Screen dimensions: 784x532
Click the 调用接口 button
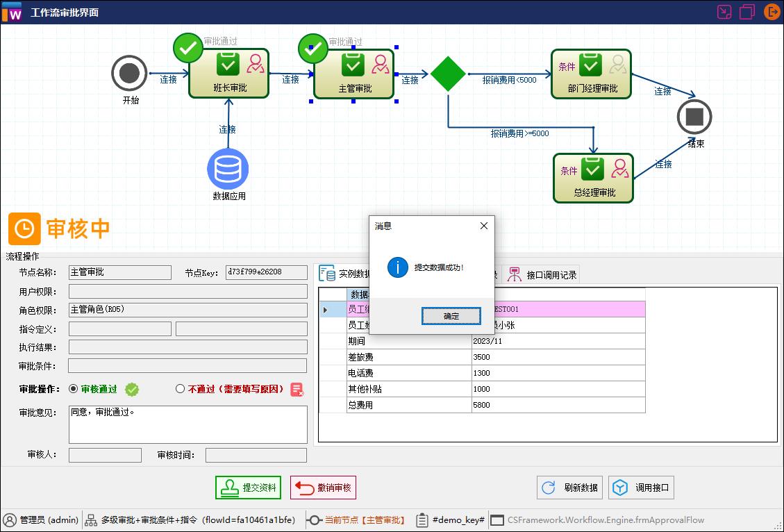(641, 487)
